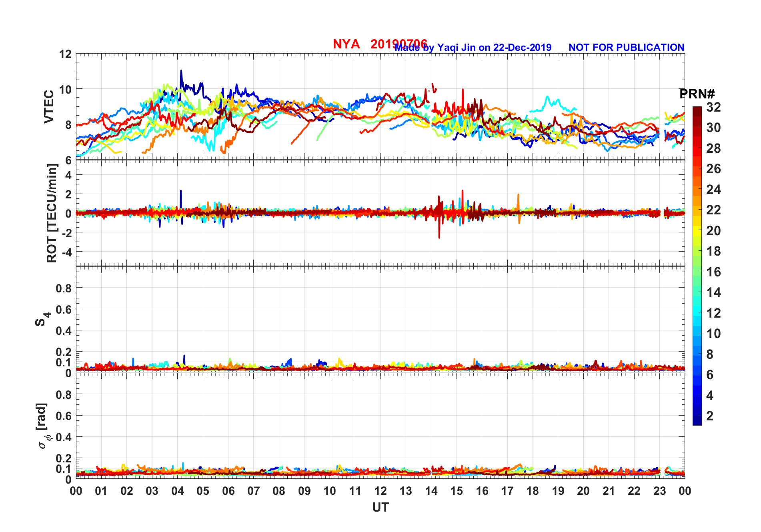Click the "07" hour tick on the UT axis
Image resolution: width=761 pixels, height=532 pixels.
click(254, 491)
